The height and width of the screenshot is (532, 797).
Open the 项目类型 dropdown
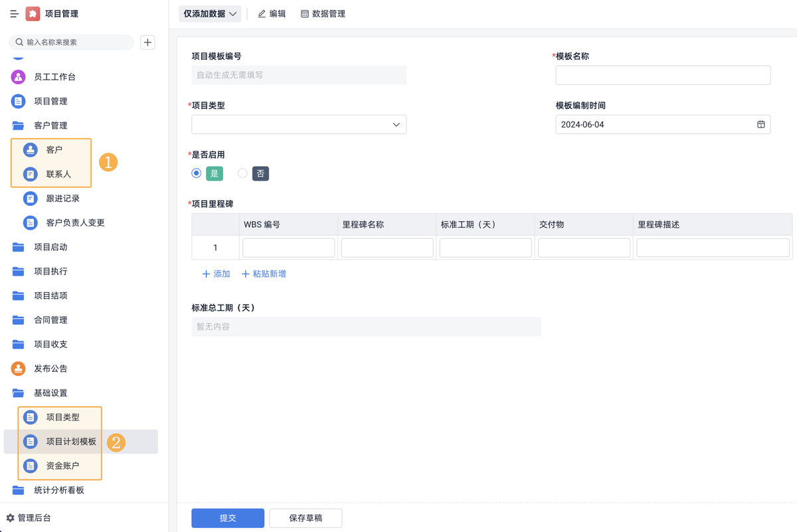click(x=299, y=125)
